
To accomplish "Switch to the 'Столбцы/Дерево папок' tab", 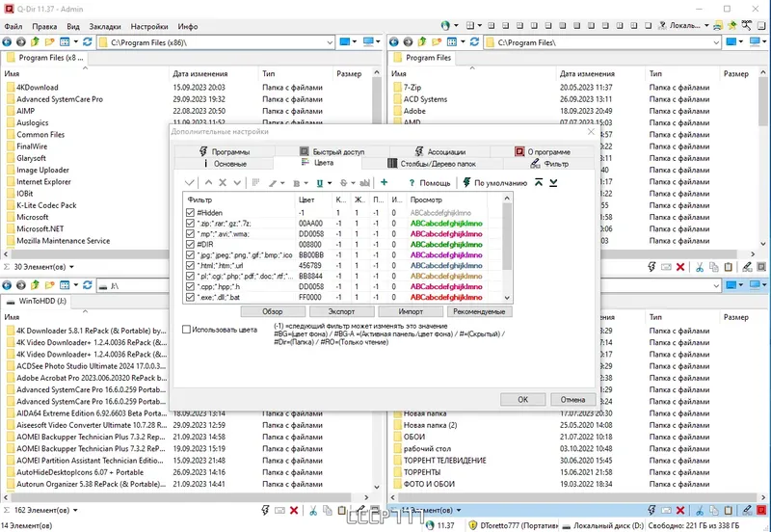I will click(436, 164).
